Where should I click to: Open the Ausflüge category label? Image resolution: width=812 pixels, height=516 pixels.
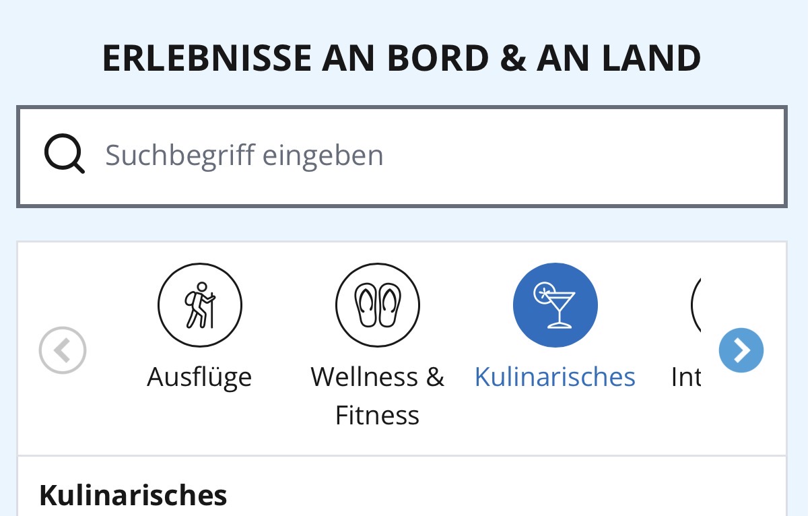click(199, 377)
